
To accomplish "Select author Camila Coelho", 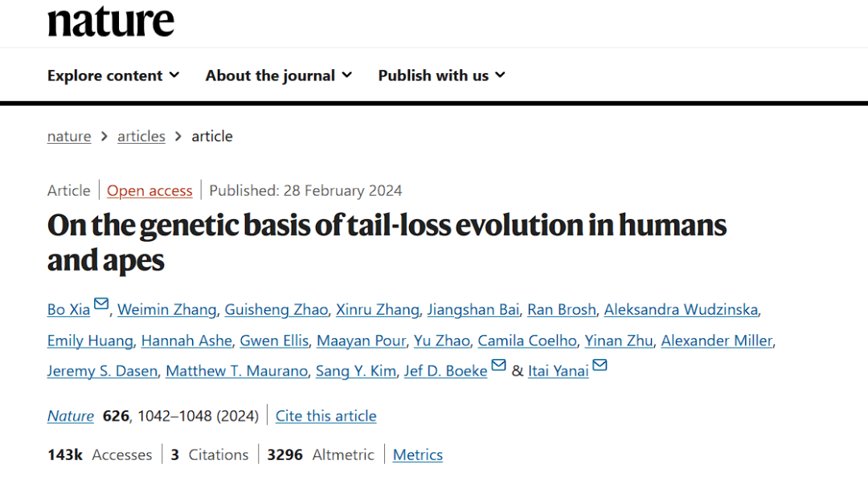I will [x=527, y=340].
